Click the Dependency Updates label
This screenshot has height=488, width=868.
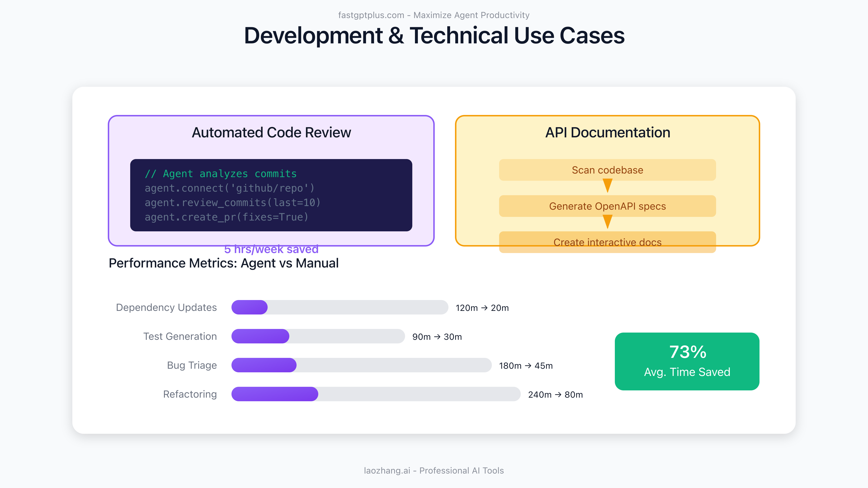(x=166, y=307)
